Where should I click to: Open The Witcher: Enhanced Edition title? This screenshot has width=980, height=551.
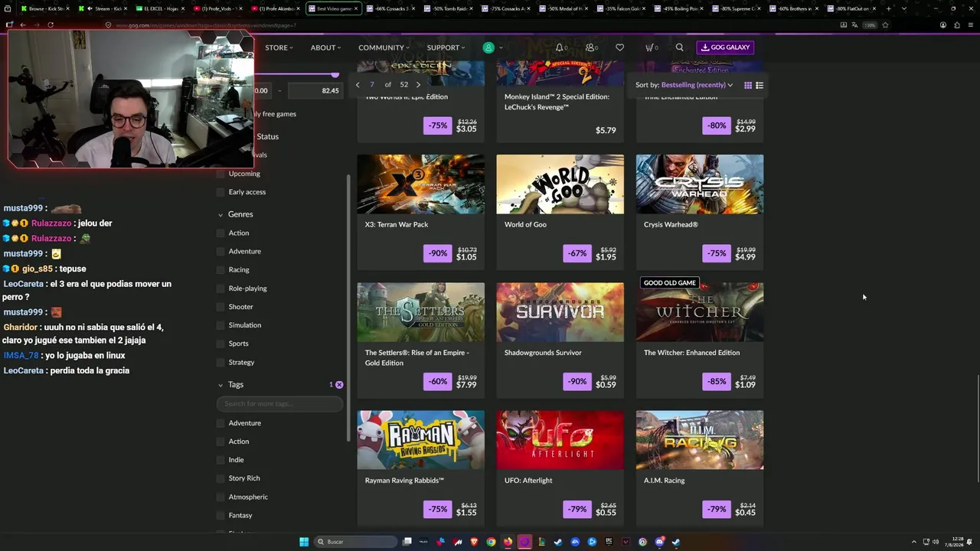691,353
